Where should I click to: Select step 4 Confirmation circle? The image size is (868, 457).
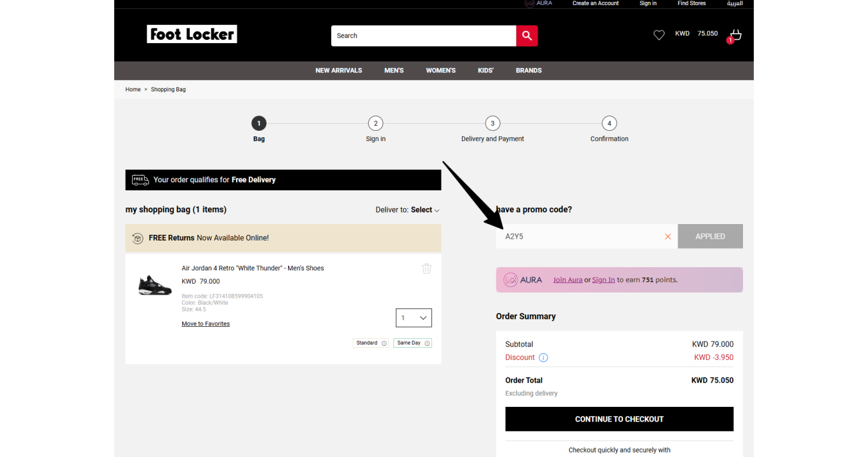click(x=609, y=123)
